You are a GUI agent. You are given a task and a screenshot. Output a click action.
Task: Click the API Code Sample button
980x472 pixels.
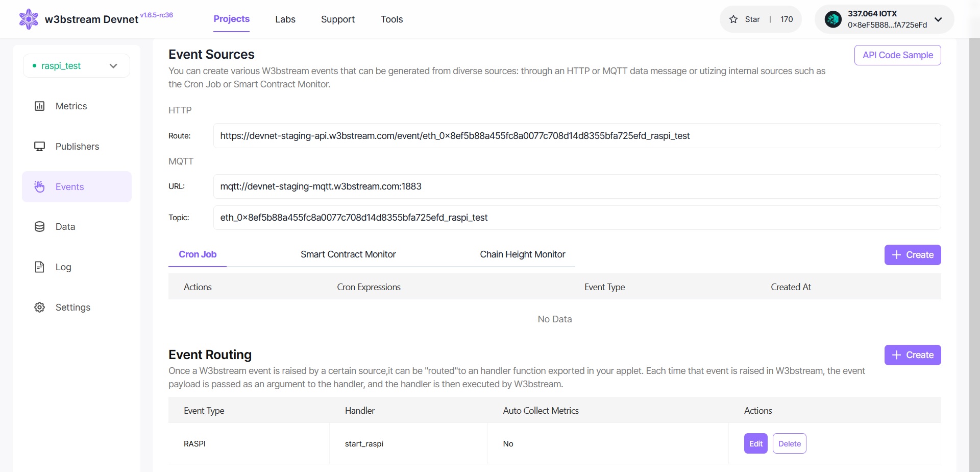tap(898, 55)
